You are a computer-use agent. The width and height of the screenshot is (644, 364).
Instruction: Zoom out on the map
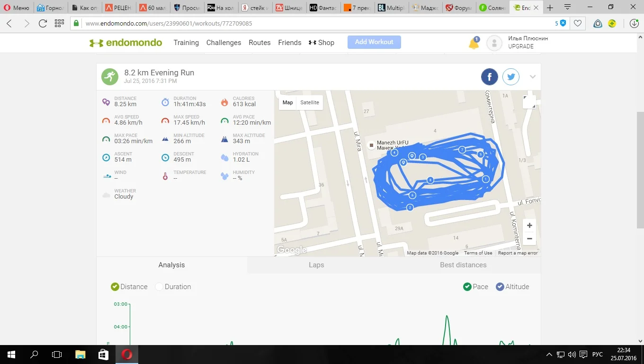click(x=529, y=238)
